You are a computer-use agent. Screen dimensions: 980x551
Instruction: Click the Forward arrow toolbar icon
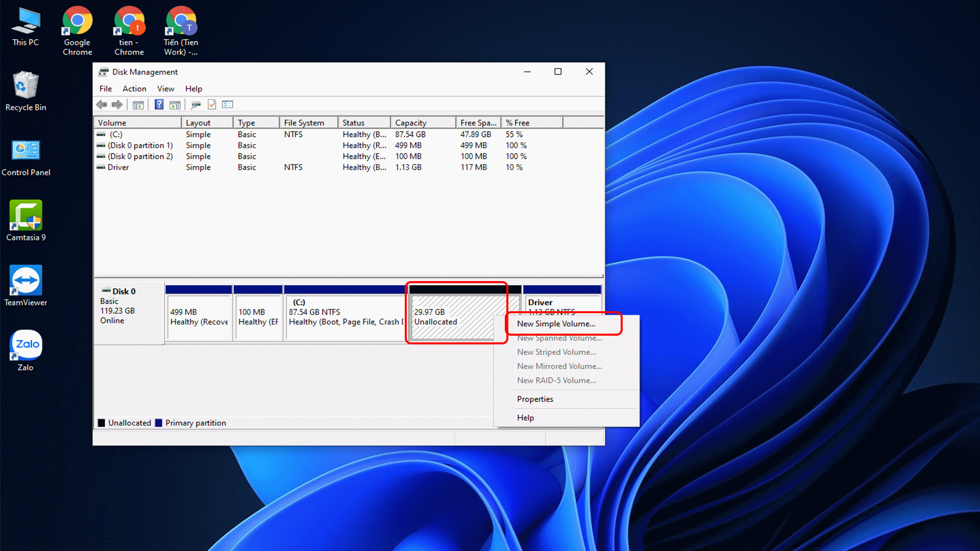click(117, 105)
